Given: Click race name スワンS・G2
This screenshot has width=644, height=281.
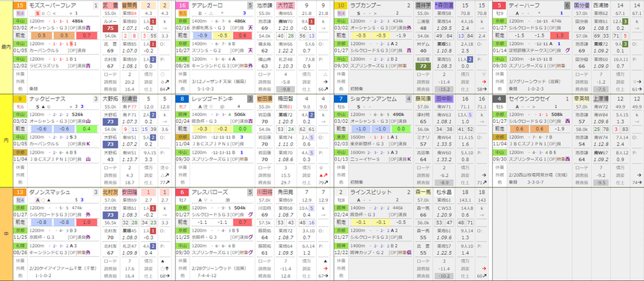Looking at the screenshot, I should pos(205,50).
